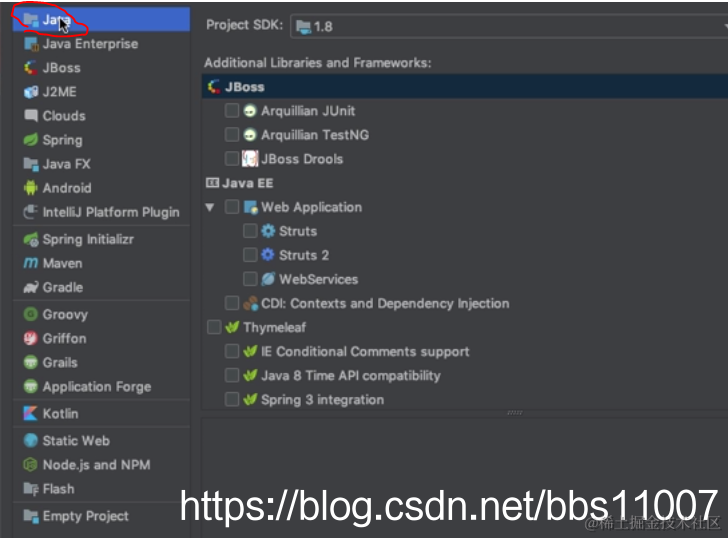Click the CDI beans icon

[x=250, y=303]
